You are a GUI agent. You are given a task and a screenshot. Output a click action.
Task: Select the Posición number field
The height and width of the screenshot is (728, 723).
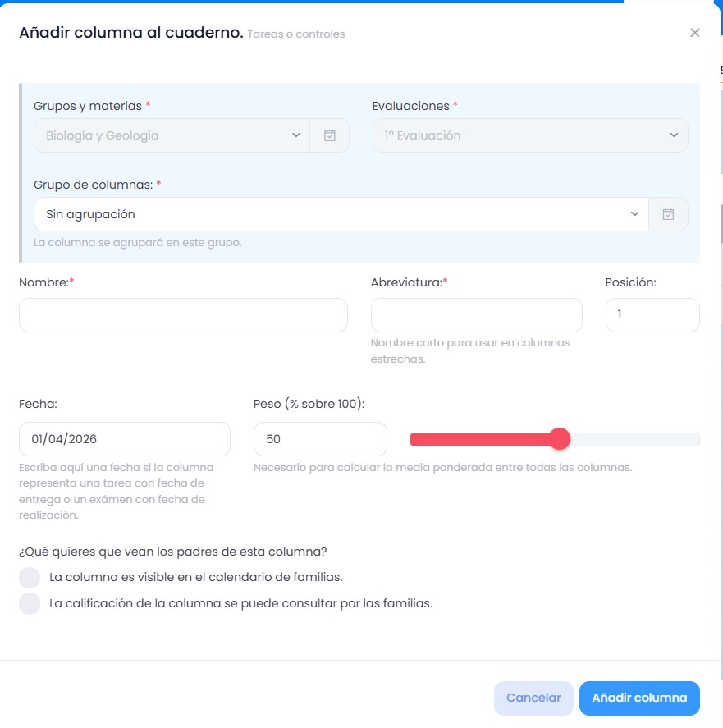click(652, 315)
